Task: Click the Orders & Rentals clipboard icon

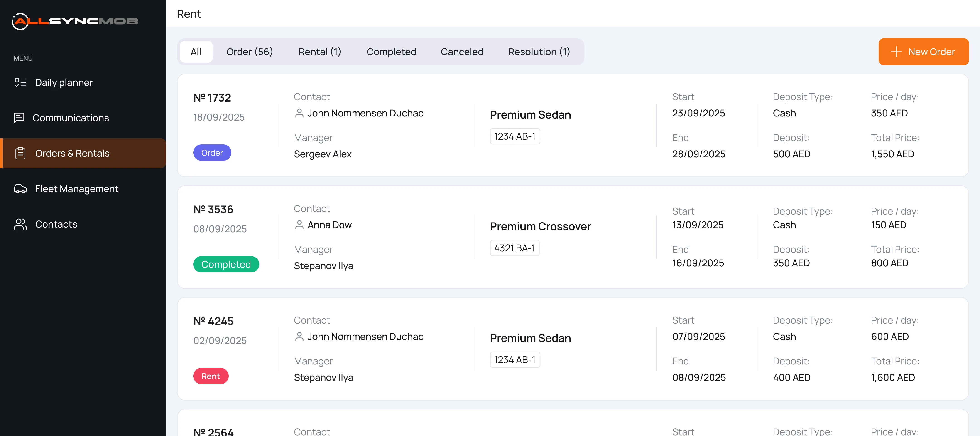Action: [20, 153]
